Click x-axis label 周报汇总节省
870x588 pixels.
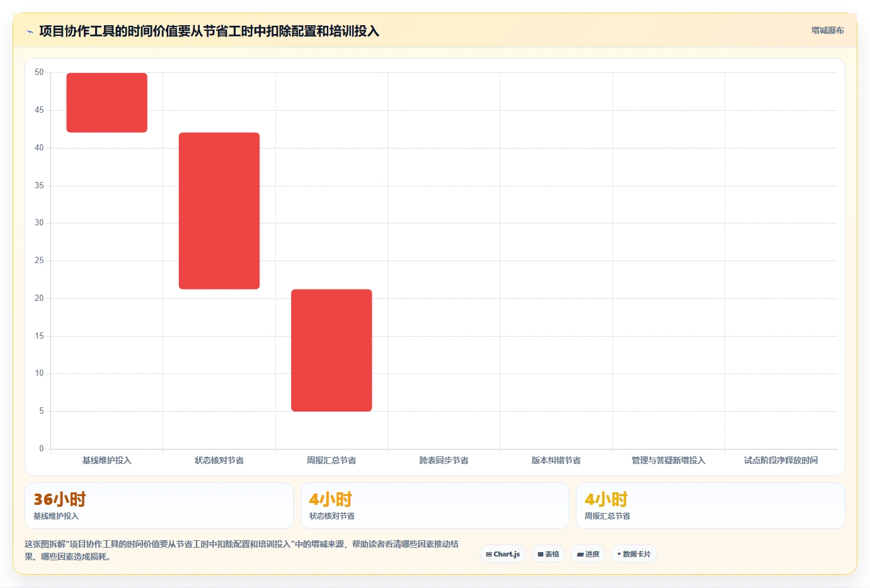click(331, 461)
